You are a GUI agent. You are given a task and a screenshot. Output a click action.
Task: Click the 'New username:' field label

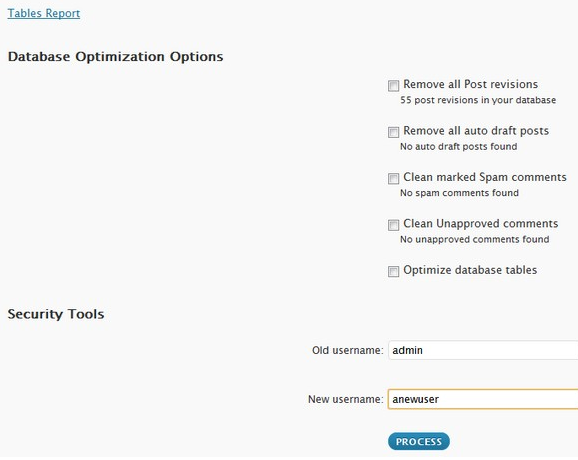346,399
